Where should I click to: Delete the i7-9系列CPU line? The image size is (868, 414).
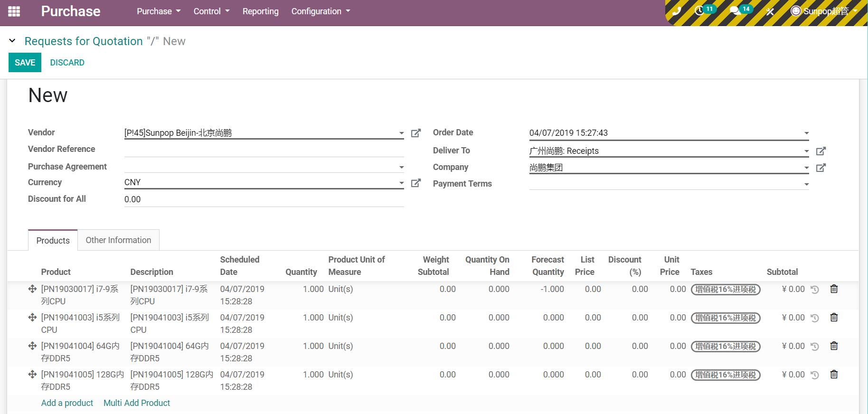pyautogui.click(x=834, y=289)
